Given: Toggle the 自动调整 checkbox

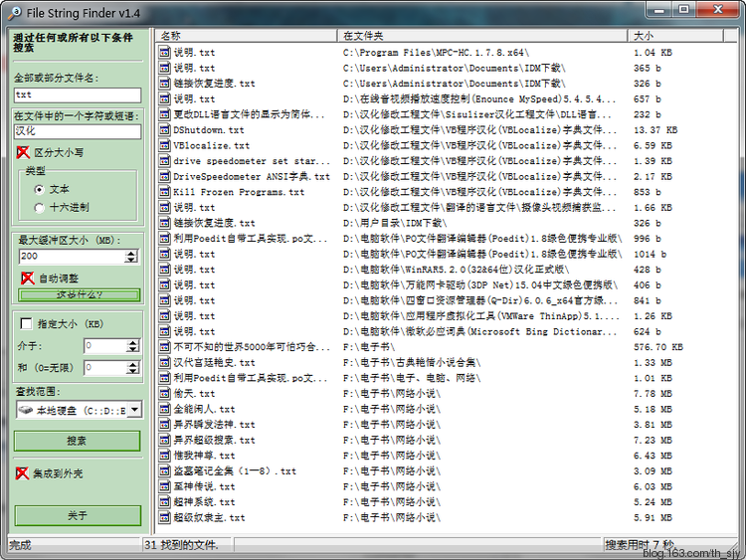Looking at the screenshot, I should tap(28, 278).
